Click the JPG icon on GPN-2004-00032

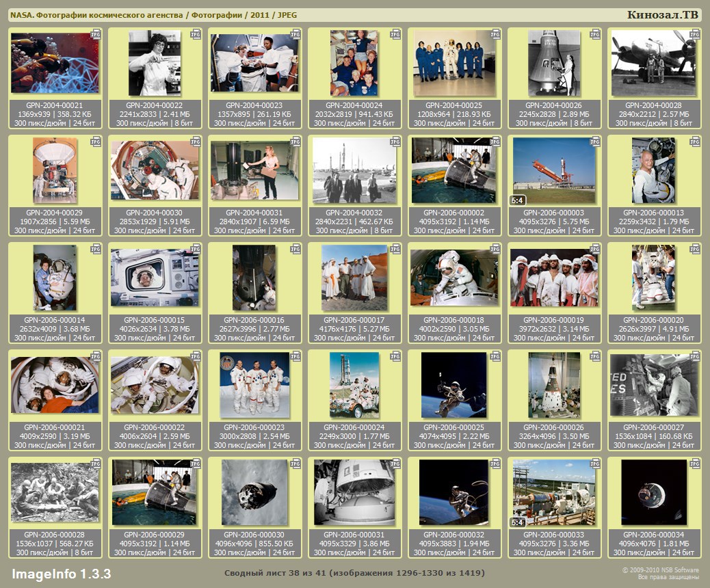[395, 141]
